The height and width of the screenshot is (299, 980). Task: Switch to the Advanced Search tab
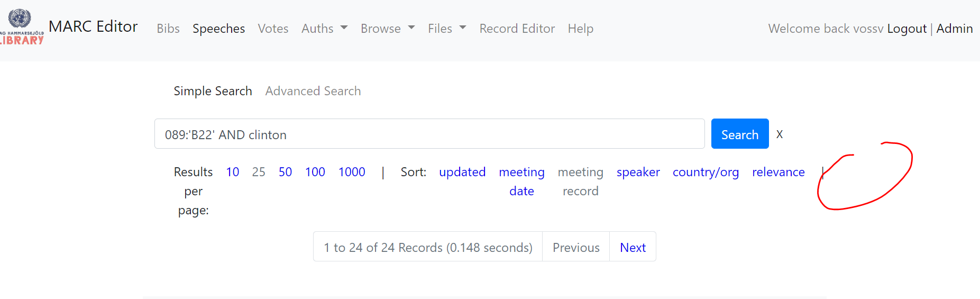(x=313, y=91)
